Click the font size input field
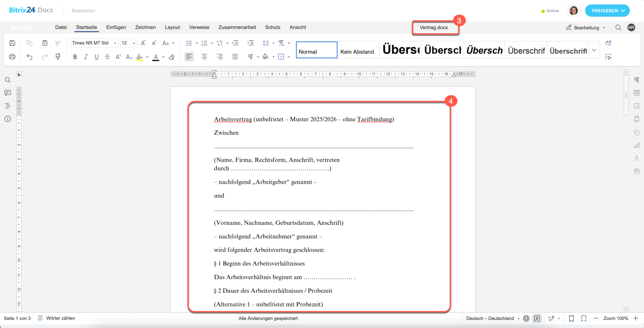This screenshot has width=644, height=328. tap(126, 43)
